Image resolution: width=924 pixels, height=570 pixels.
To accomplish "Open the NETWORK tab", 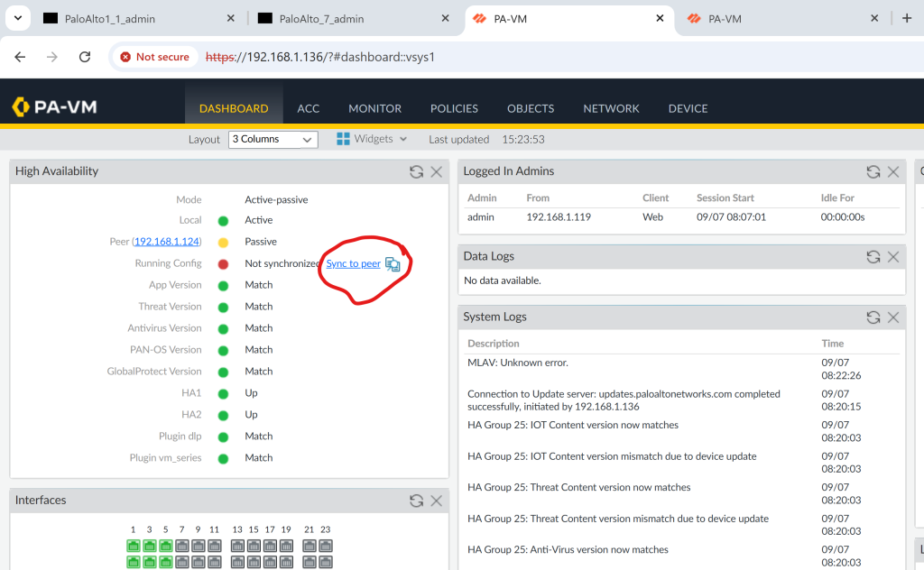I will 611,109.
